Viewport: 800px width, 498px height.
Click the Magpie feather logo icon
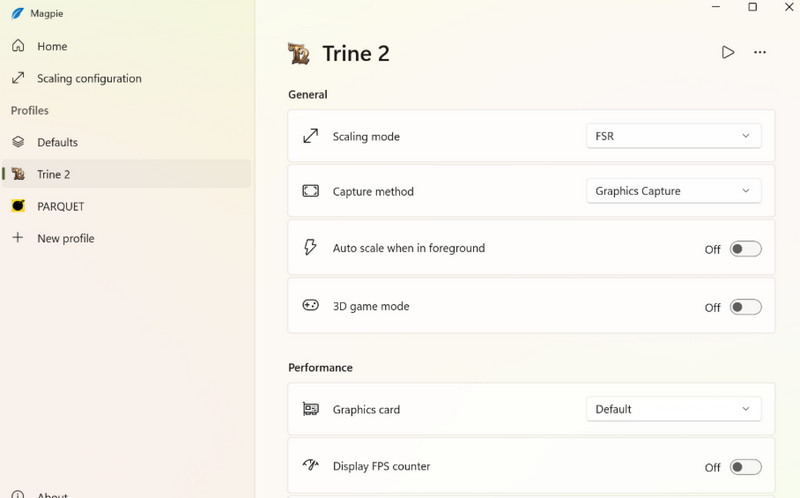coord(17,13)
